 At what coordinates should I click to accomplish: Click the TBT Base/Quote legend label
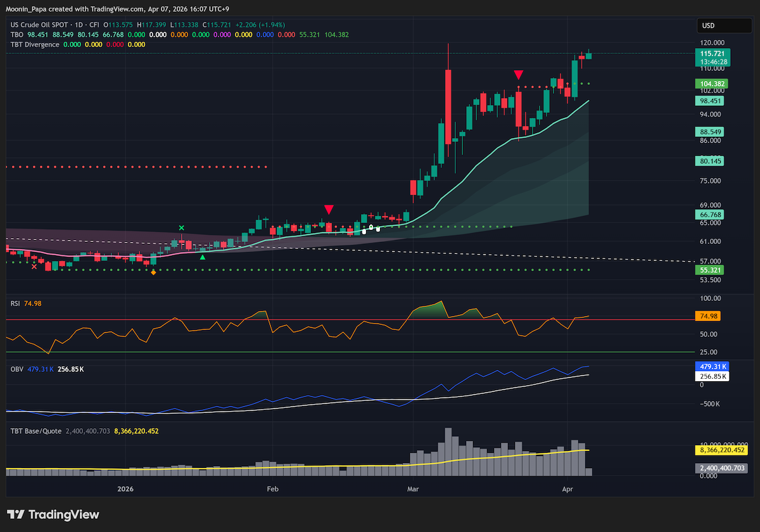click(35, 431)
